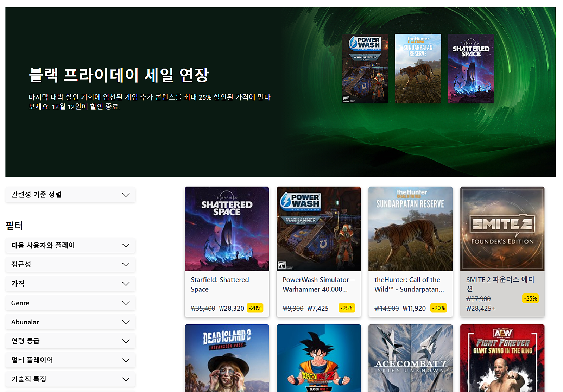
Task: Open SMITE 2 Founder's Edition card image
Action: pyautogui.click(x=502, y=229)
